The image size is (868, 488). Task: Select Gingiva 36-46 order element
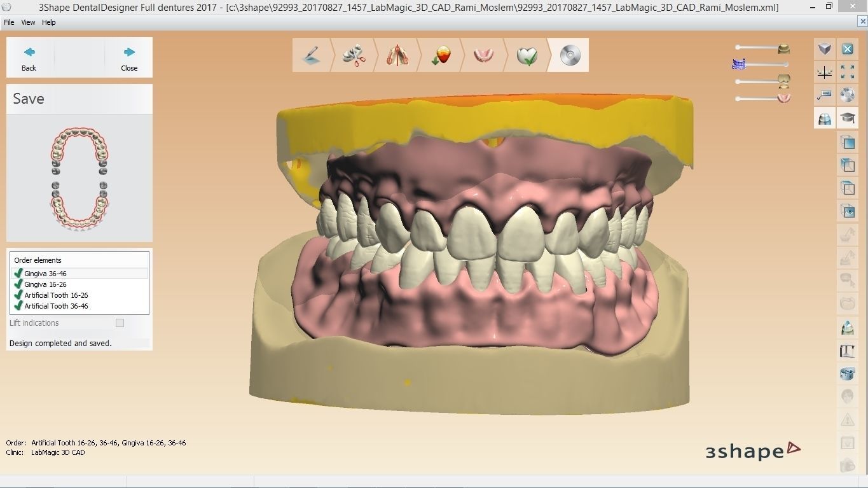[x=79, y=274]
